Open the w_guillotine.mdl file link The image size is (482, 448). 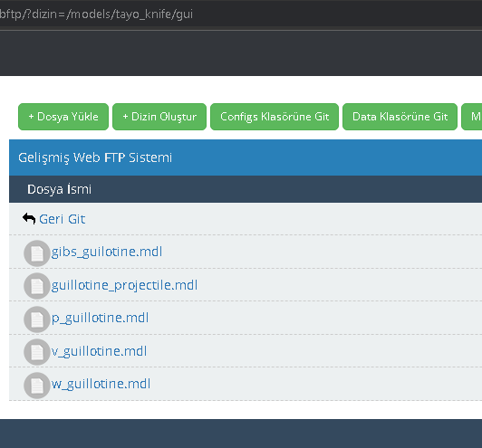tap(101, 384)
